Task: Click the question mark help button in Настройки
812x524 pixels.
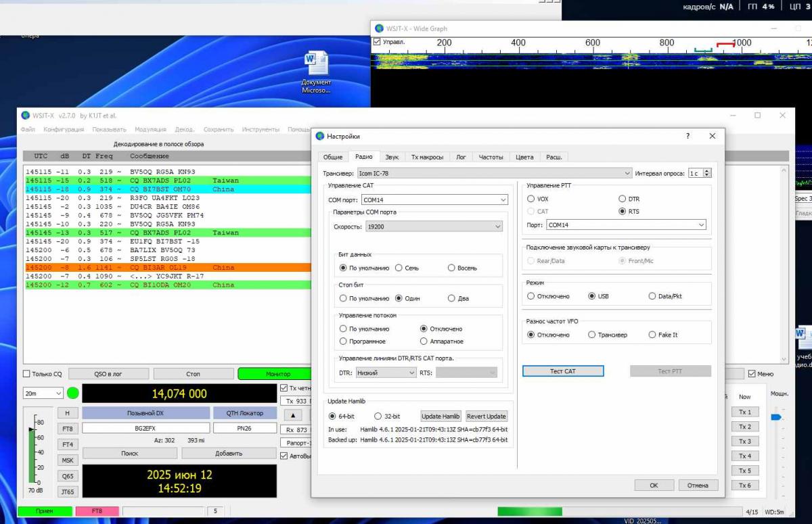Action: pyautogui.click(x=688, y=136)
